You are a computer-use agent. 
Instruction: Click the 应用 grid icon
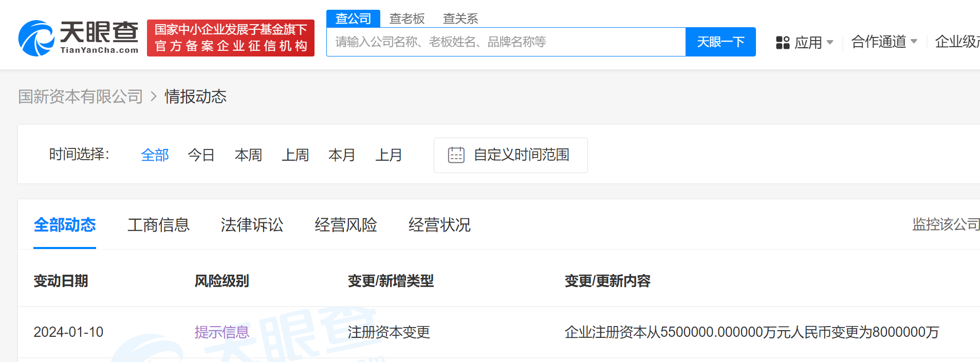click(783, 42)
